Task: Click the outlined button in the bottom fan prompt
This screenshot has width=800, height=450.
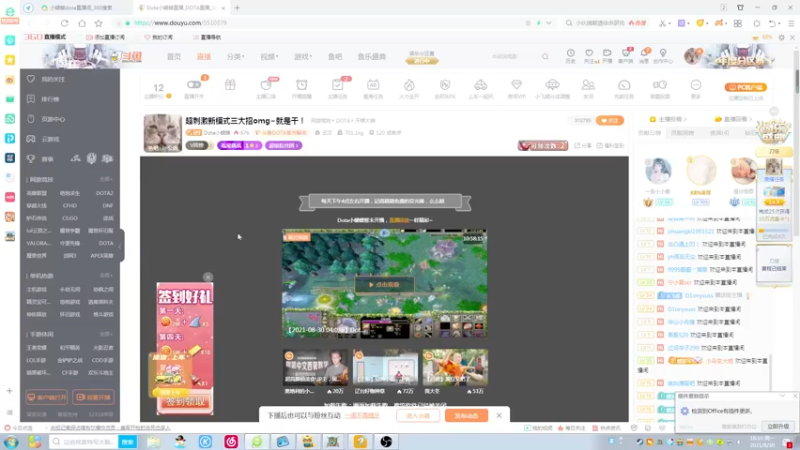Action: pyautogui.click(x=418, y=416)
